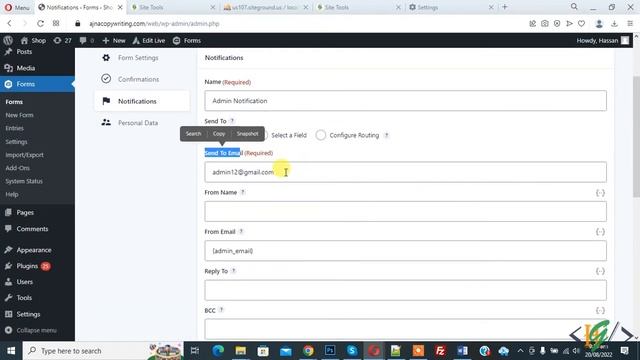Open merge tags for Reply To
640x360 pixels.
click(600, 271)
